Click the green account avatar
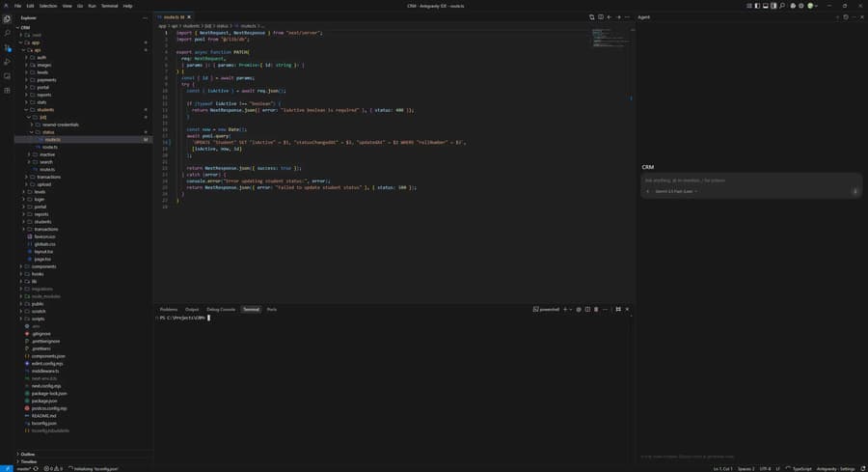 (x=810, y=6)
